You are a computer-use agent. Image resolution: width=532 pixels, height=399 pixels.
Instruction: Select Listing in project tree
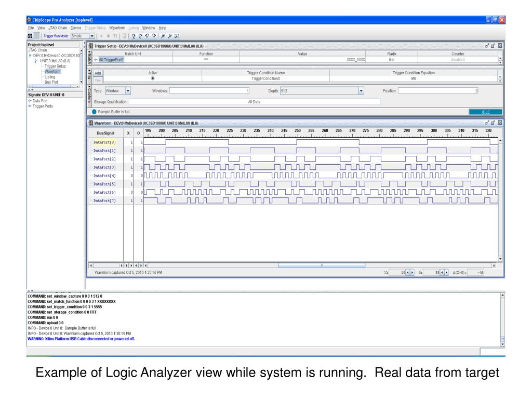50,77
